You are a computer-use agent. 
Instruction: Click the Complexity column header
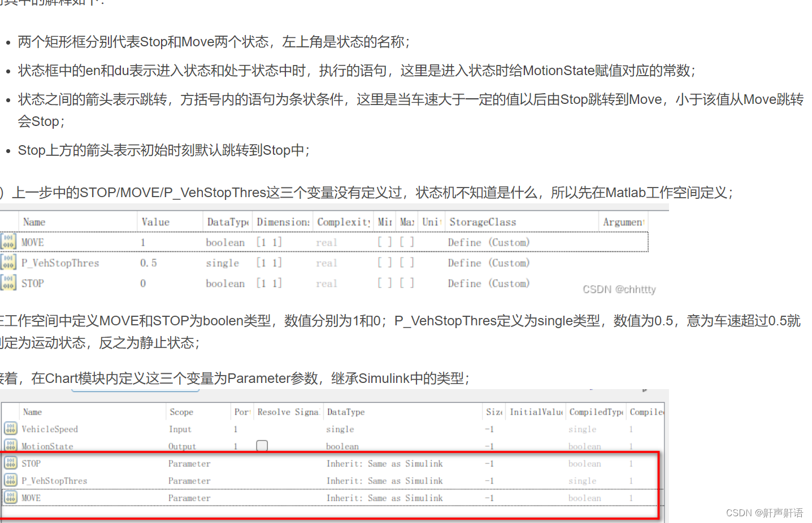(344, 222)
